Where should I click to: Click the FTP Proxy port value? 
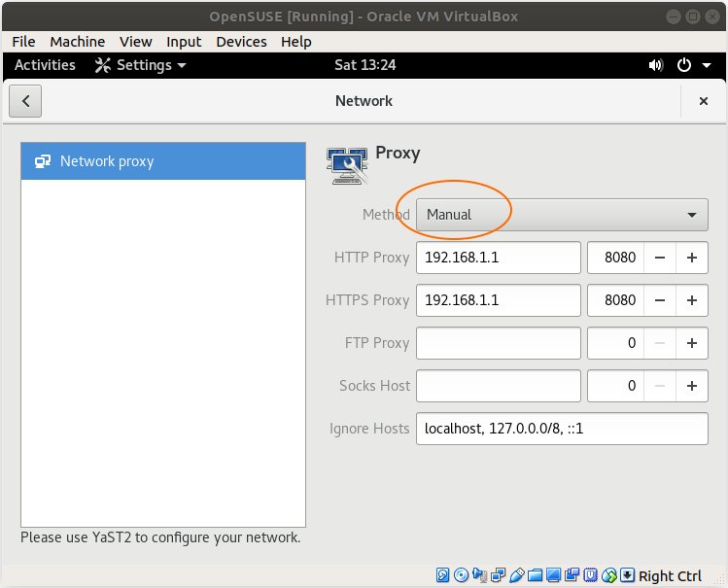616,343
